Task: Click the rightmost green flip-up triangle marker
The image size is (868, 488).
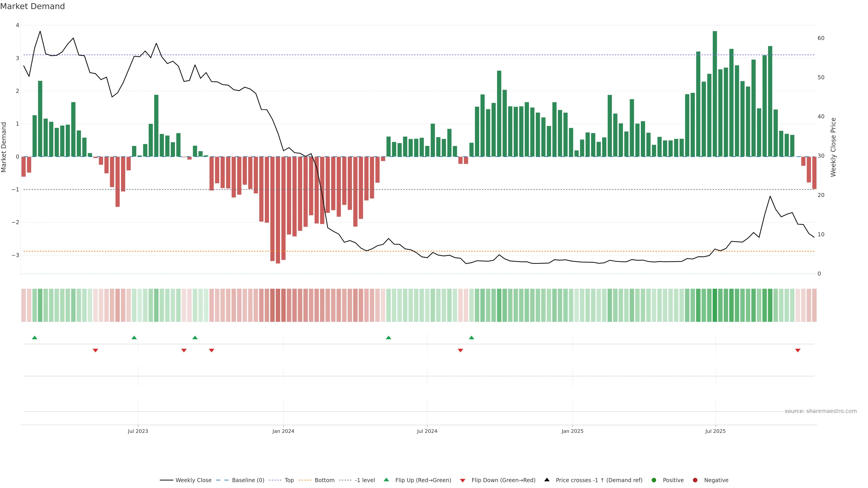Action: click(x=471, y=338)
